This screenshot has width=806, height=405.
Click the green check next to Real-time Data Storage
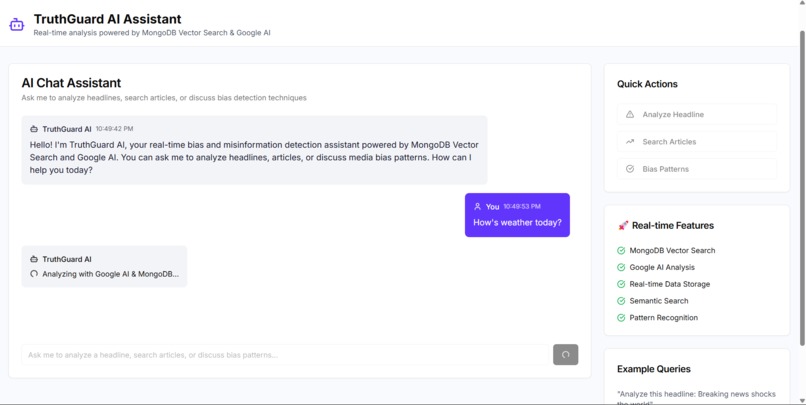click(x=621, y=284)
